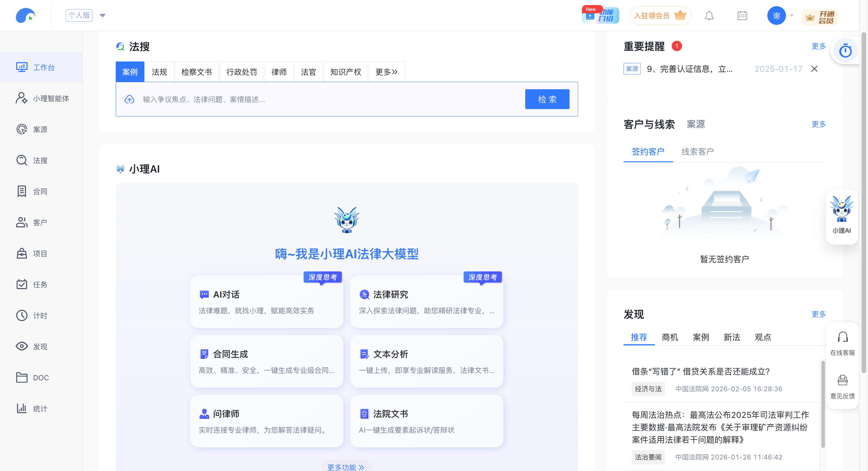Open the calendar icon in header

(742, 15)
